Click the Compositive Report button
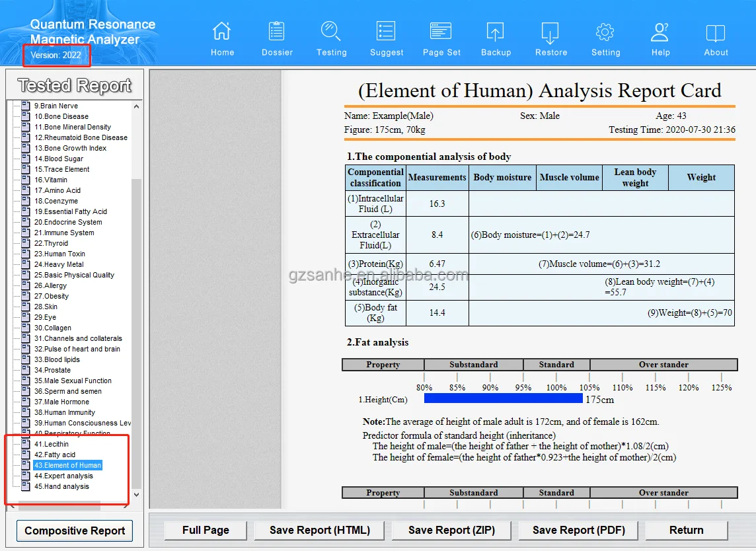 click(x=75, y=531)
